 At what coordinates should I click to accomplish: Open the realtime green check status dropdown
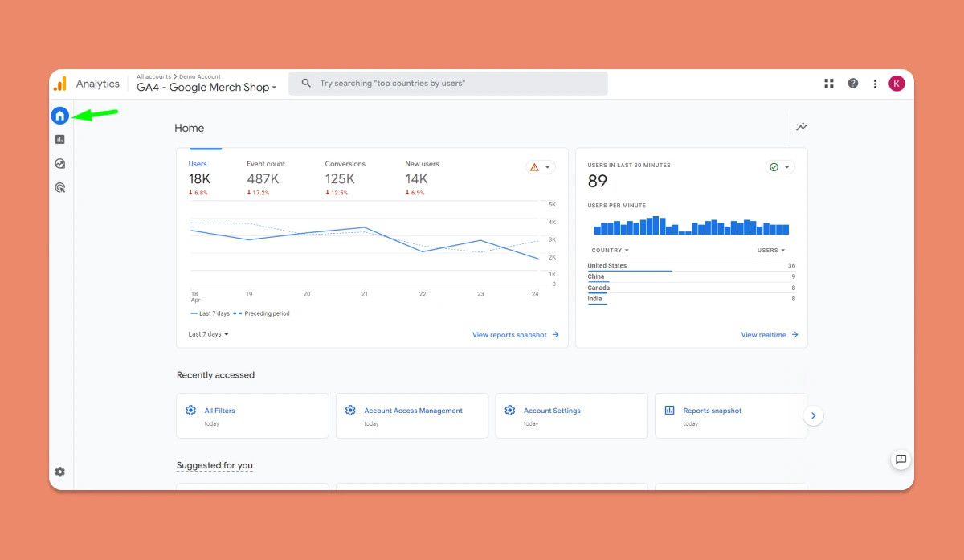pyautogui.click(x=780, y=167)
